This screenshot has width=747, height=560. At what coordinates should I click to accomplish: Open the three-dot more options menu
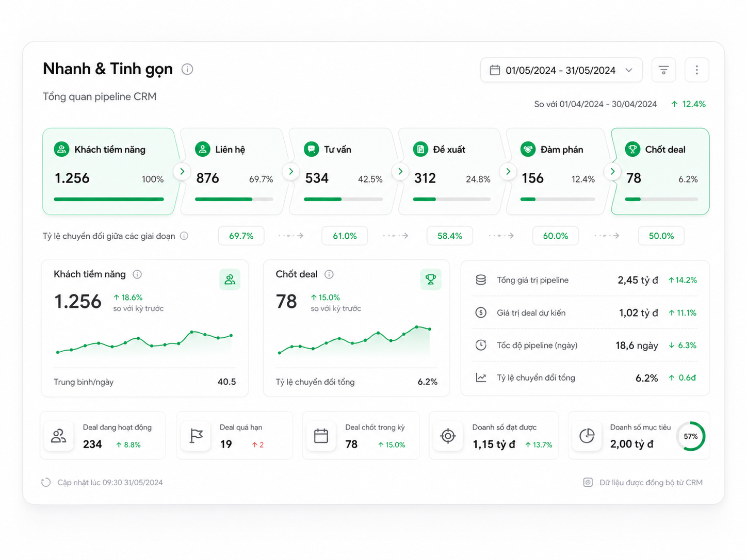point(696,70)
